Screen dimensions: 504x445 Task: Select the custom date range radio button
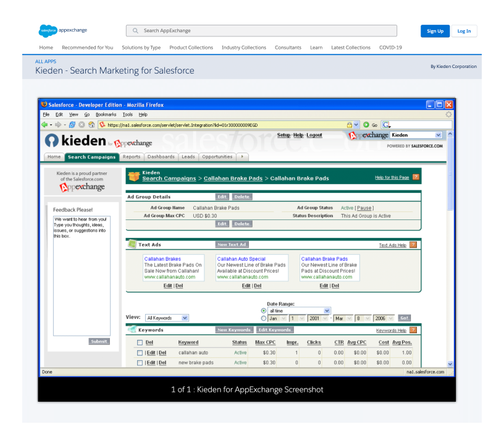coord(264,318)
